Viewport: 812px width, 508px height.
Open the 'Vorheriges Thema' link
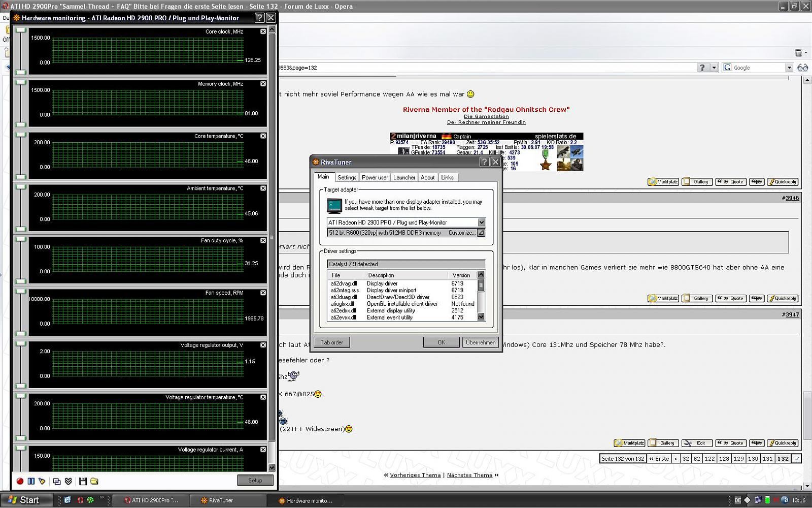[415, 475]
